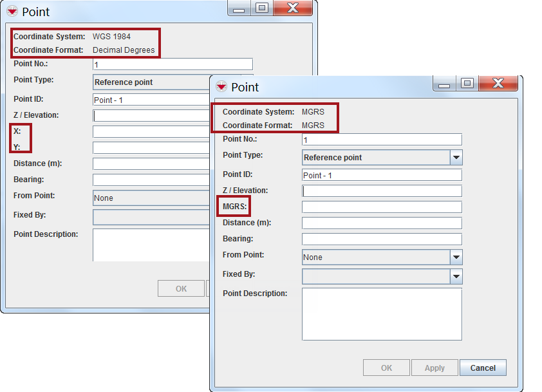Click the X coordinate field in WGS 1984 dialog

tap(151, 132)
